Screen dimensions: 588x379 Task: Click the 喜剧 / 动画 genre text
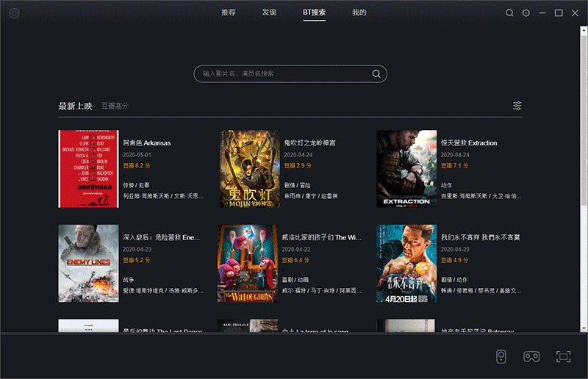[x=295, y=280]
